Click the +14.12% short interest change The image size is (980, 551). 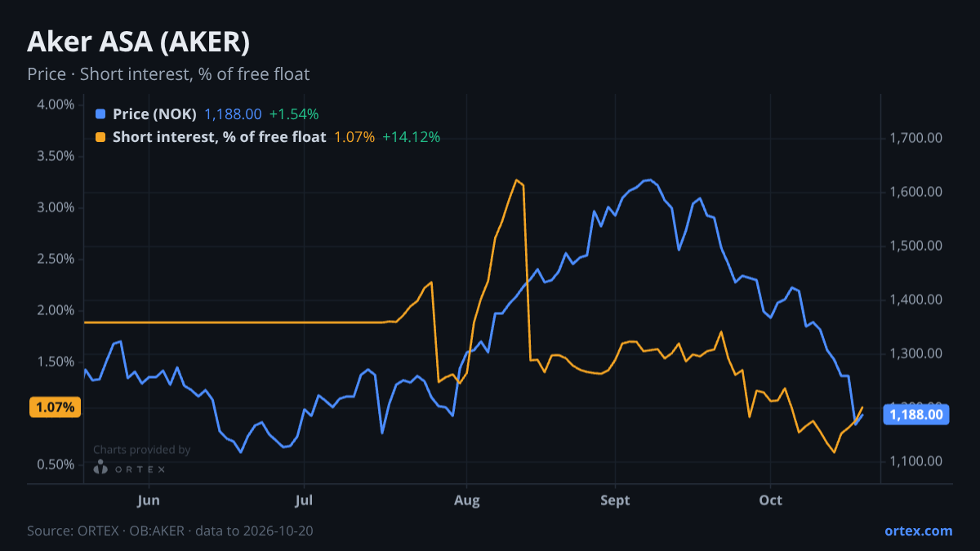point(411,137)
